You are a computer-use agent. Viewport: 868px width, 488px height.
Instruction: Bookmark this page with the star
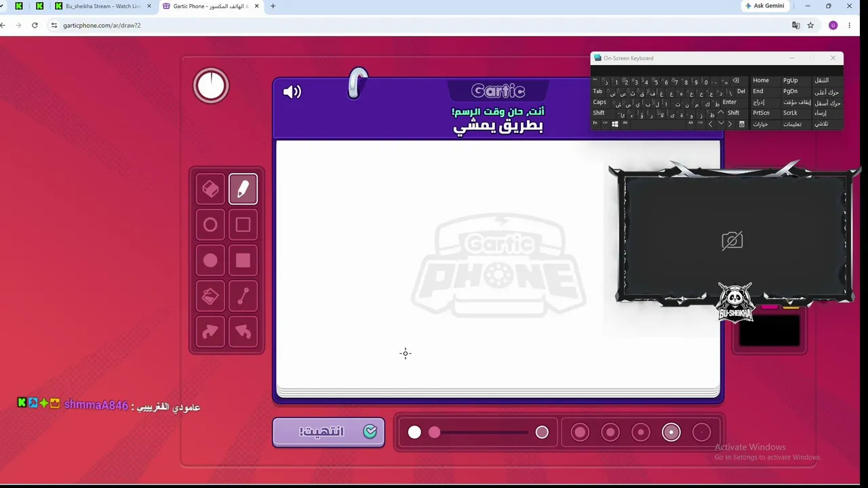(x=810, y=25)
